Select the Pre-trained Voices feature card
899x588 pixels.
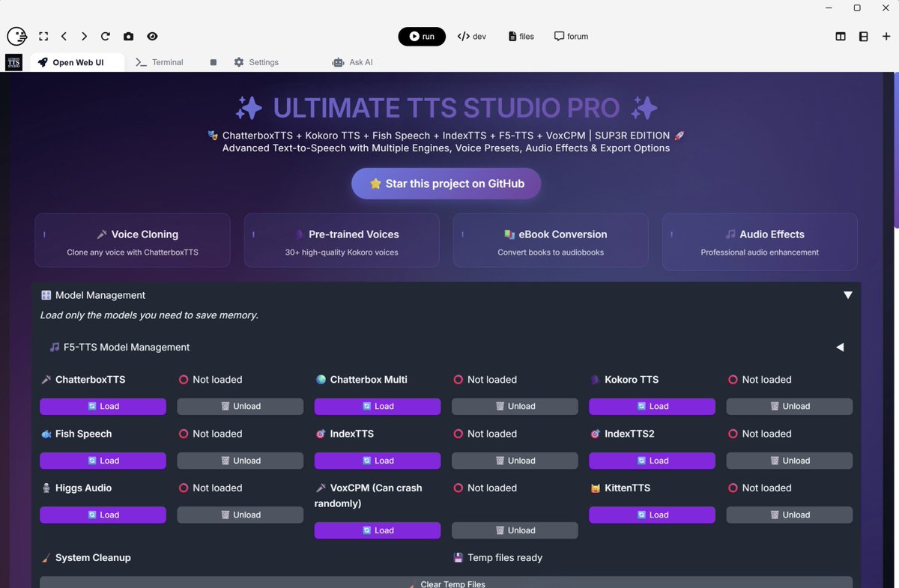coord(342,240)
